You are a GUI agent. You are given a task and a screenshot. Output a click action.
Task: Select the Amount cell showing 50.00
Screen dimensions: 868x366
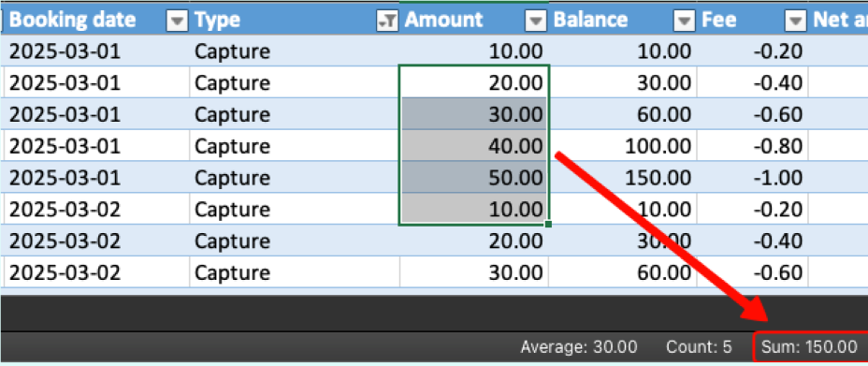point(474,177)
